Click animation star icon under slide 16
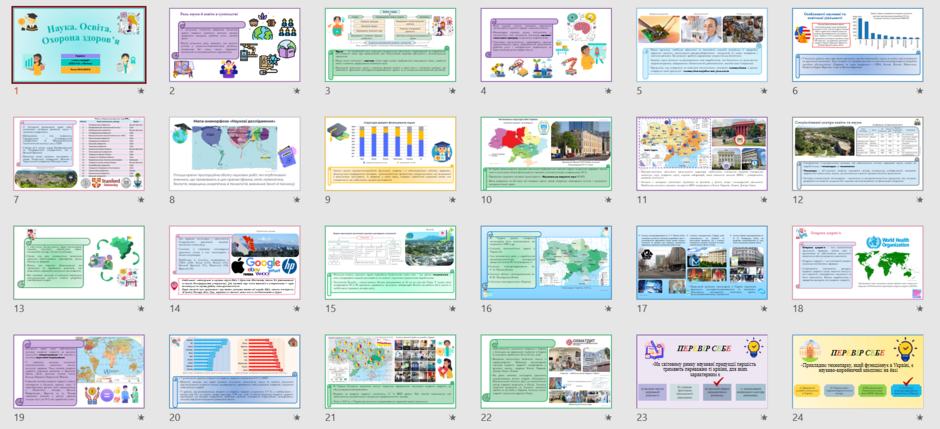The image size is (940, 429). [608, 309]
